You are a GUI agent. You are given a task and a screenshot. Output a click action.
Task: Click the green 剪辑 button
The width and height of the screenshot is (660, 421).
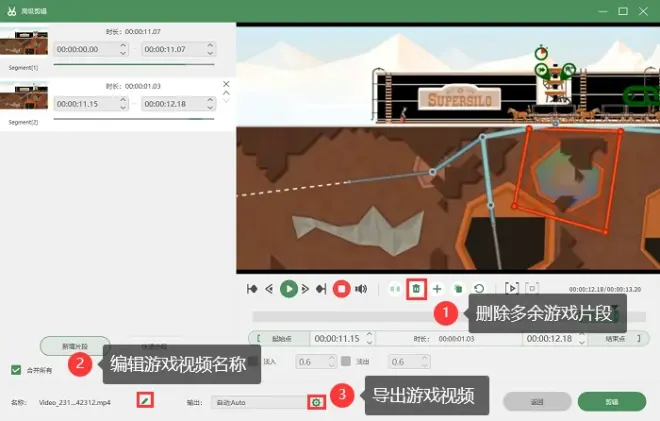[x=612, y=402]
